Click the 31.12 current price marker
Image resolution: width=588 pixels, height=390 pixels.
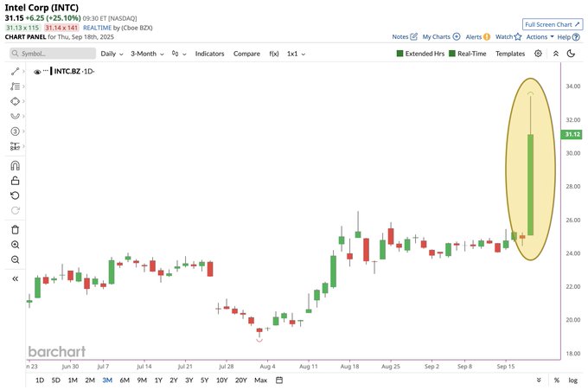click(x=572, y=134)
